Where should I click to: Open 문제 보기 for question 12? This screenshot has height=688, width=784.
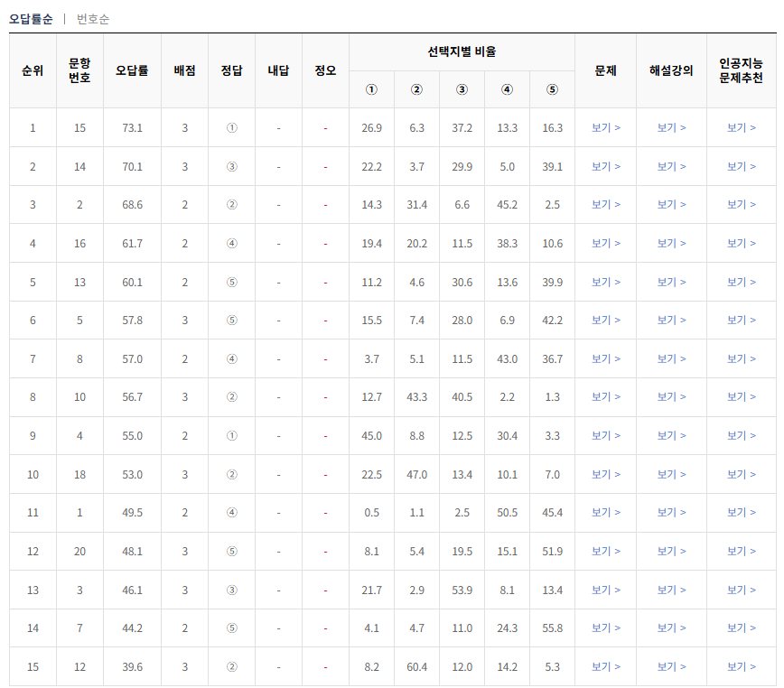click(x=606, y=666)
